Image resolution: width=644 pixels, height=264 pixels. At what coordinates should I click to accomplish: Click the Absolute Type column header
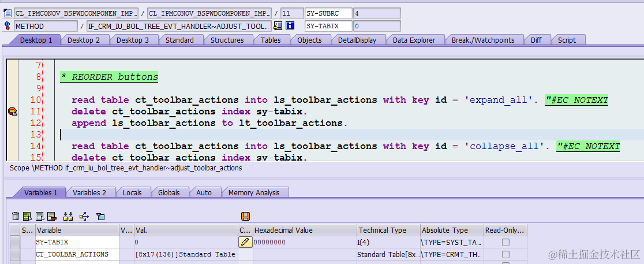click(452, 230)
